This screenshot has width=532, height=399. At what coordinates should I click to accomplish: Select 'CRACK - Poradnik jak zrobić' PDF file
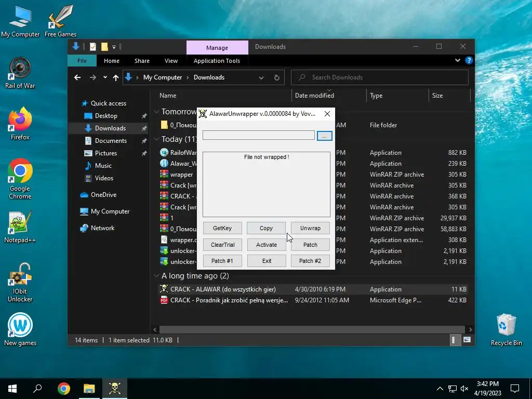(229, 300)
